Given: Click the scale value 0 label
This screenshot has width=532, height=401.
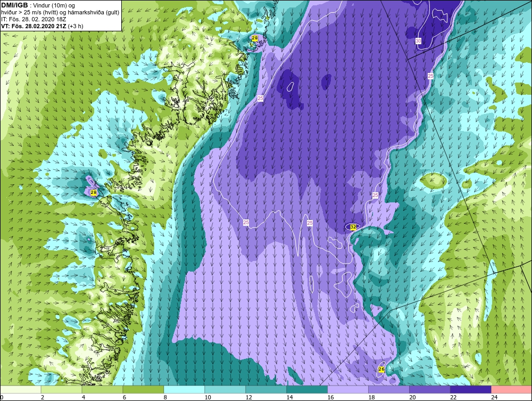Looking at the screenshot, I should (2, 397).
